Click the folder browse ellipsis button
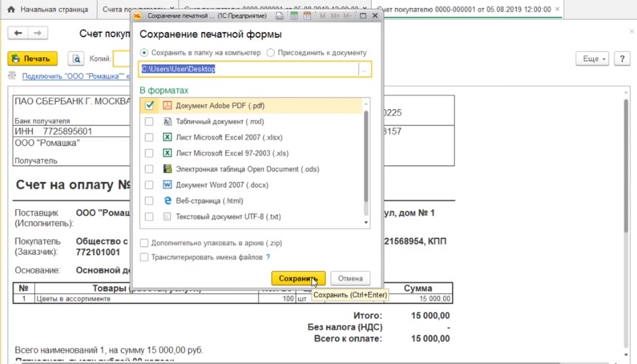Screen dimensions: 637x364 click(365, 70)
